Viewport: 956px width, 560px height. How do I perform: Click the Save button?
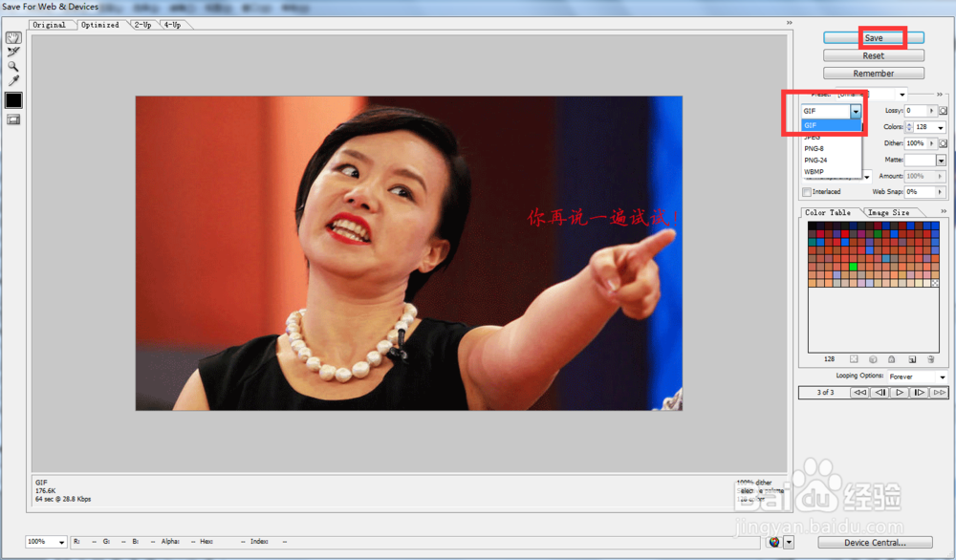coord(874,38)
